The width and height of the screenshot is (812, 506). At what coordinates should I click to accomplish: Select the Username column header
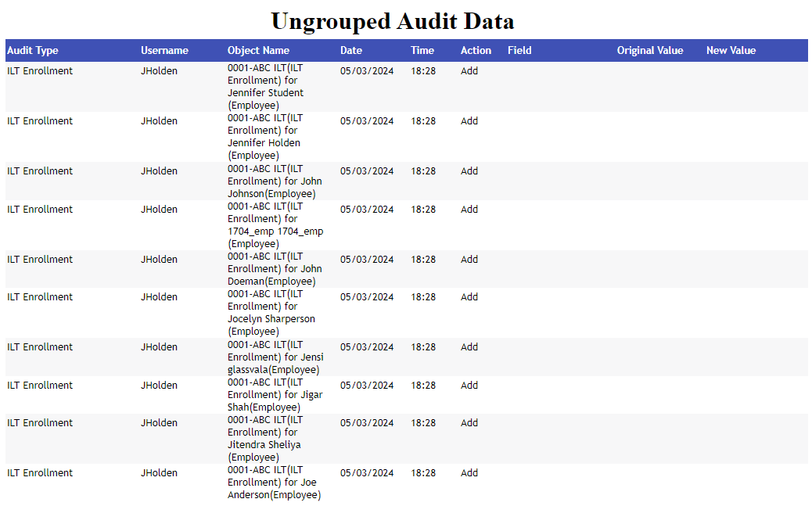coord(164,51)
